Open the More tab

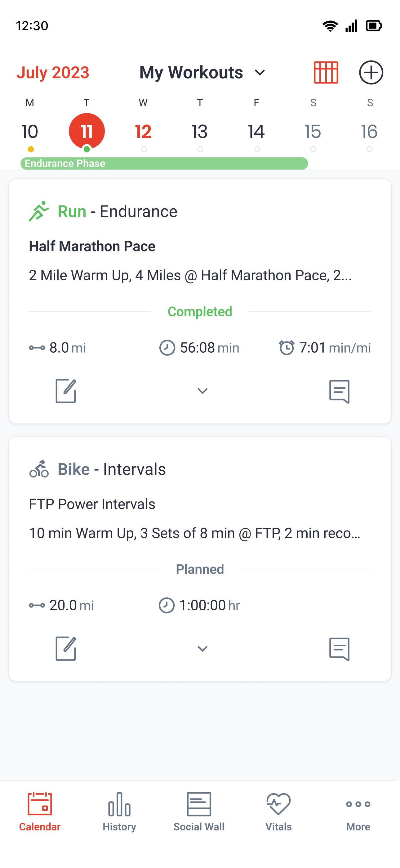point(358,811)
